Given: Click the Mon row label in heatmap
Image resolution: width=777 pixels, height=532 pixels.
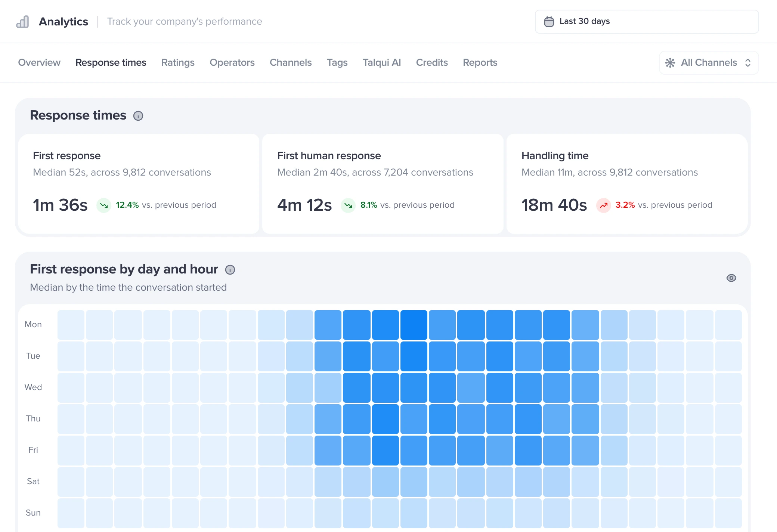Looking at the screenshot, I should 33,325.
